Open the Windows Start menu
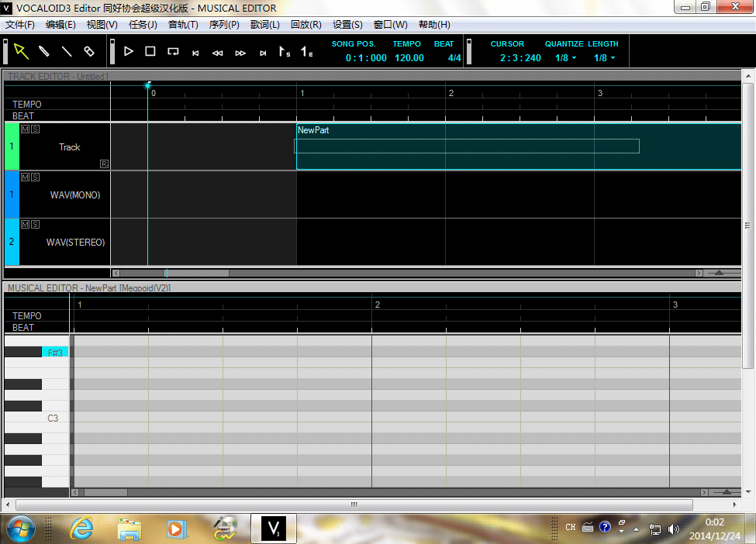Screen dimensions: 756x544 tap(20, 529)
